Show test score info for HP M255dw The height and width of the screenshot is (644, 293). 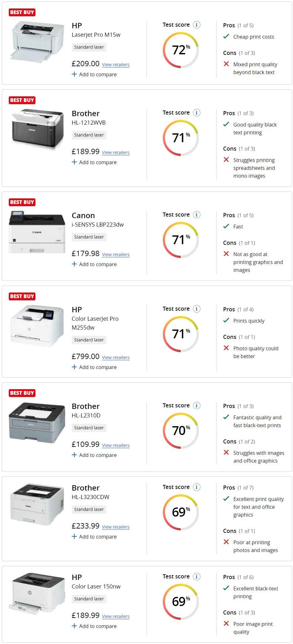tap(196, 309)
